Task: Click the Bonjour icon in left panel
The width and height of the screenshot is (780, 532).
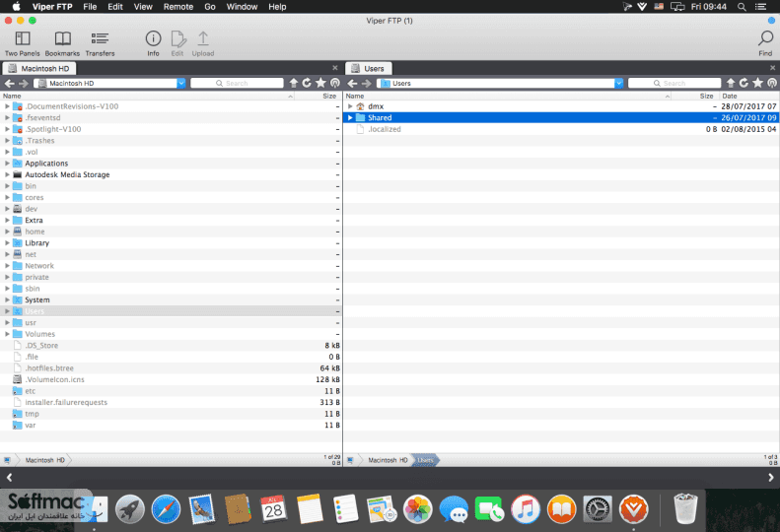Action: click(x=335, y=83)
